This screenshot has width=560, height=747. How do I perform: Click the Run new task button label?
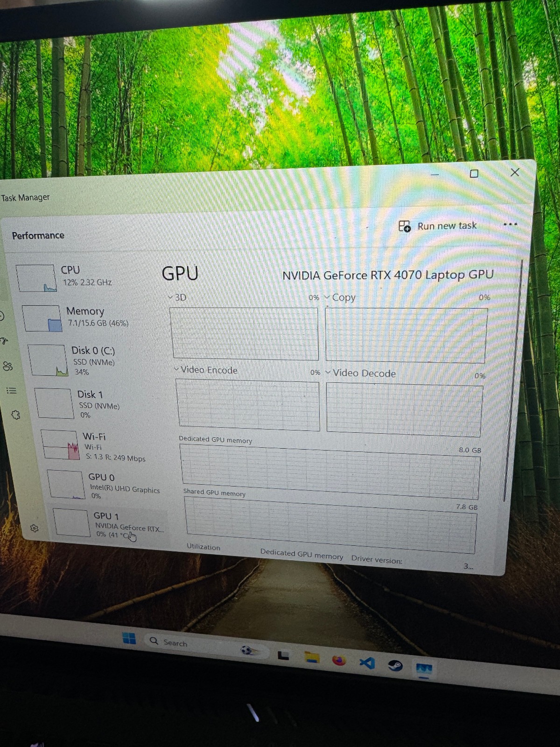point(447,226)
